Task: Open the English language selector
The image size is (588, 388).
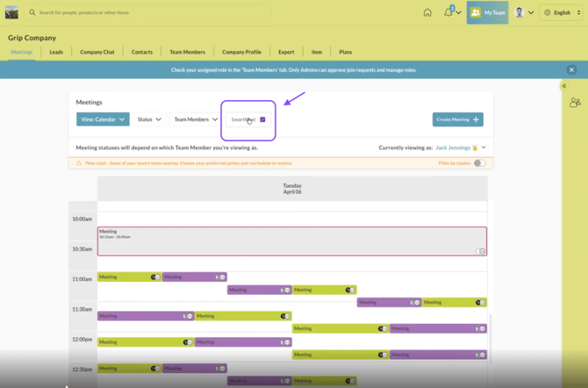Action: (x=561, y=12)
